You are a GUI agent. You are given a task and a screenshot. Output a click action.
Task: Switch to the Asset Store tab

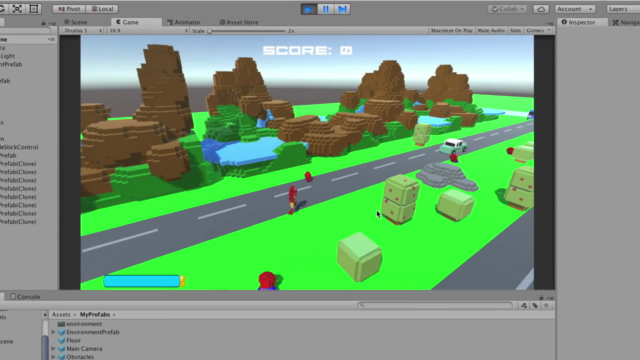tap(239, 22)
